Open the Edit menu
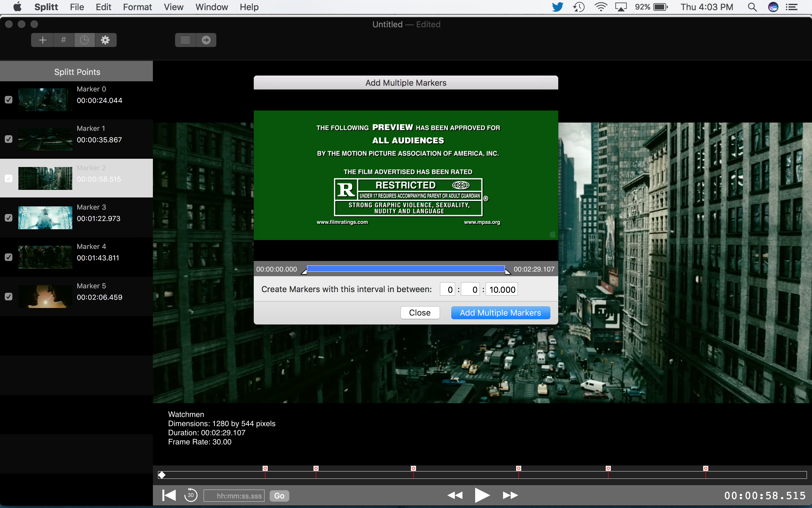Viewport: 812px width, 508px height. 103,7
